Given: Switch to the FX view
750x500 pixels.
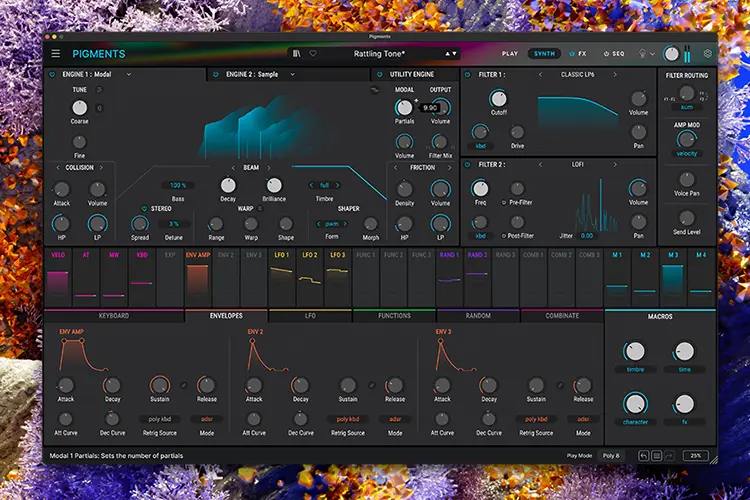Looking at the screenshot, I should click(x=578, y=54).
